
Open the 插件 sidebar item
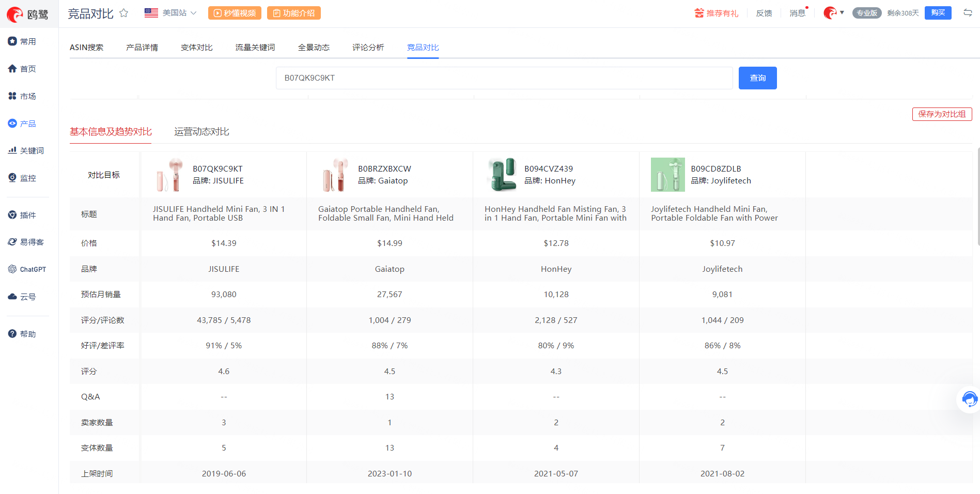pos(22,215)
